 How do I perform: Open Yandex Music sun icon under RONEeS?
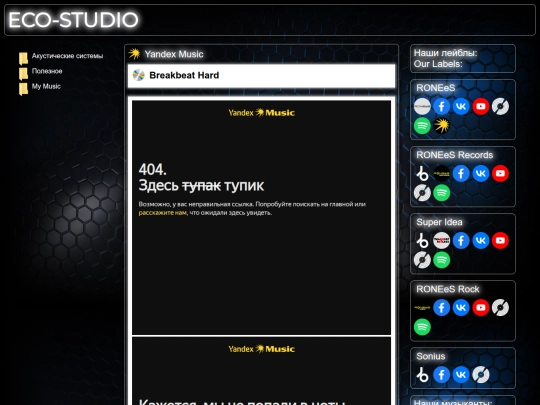[442, 126]
